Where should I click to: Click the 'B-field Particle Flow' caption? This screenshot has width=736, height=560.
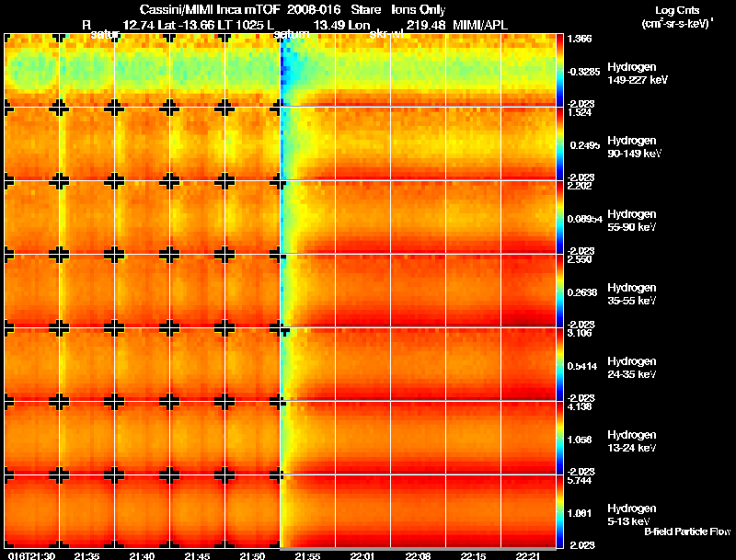(687, 531)
